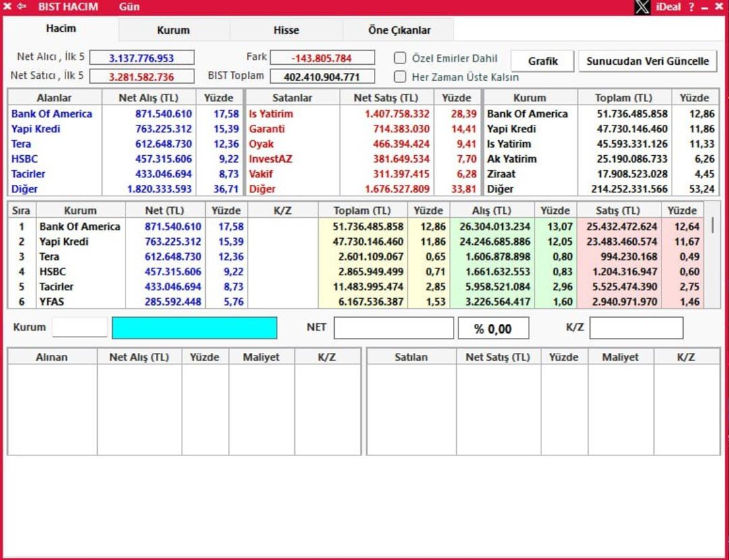729x560 pixels.
Task: Click the Alınan column header
Action: [x=52, y=357]
